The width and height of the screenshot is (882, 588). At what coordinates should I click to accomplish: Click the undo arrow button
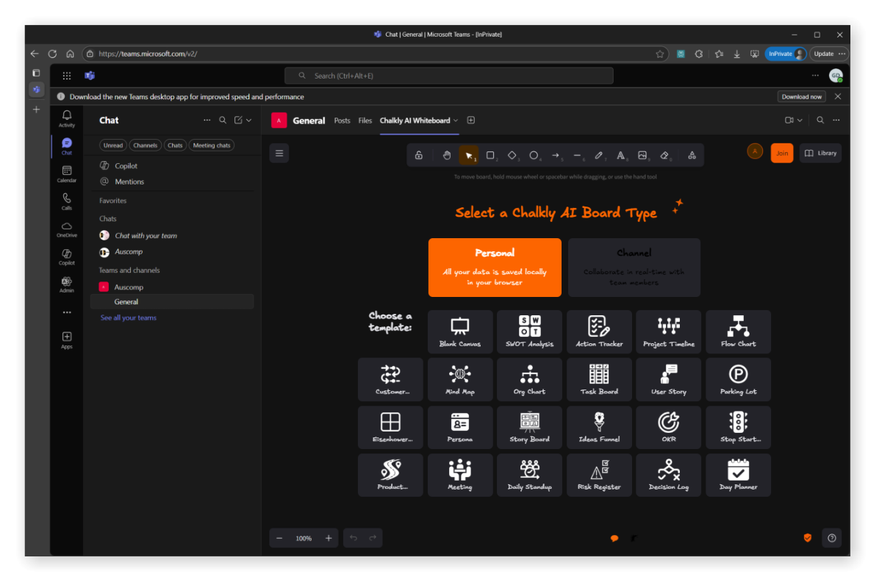coord(354,538)
